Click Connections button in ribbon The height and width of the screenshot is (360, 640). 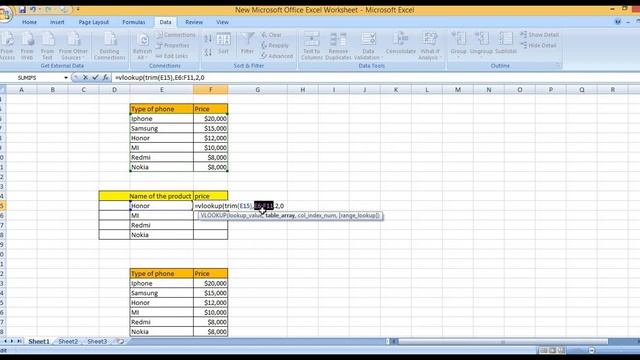point(176,35)
